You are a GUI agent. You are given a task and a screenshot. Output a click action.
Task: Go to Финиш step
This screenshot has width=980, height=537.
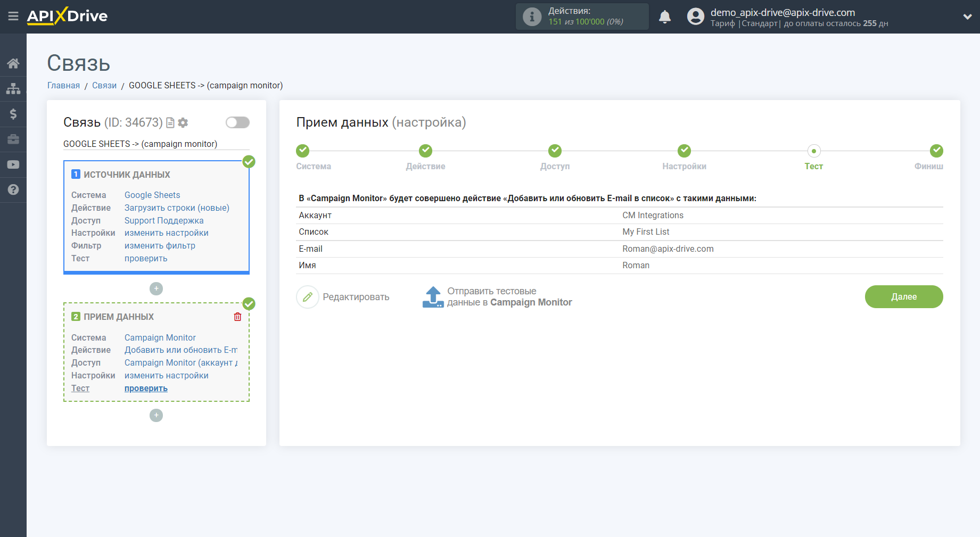pos(936,151)
